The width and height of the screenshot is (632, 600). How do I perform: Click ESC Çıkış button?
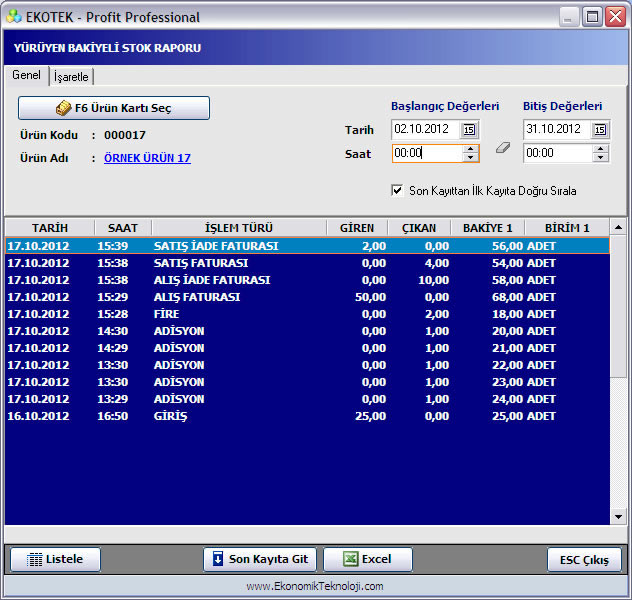click(584, 560)
